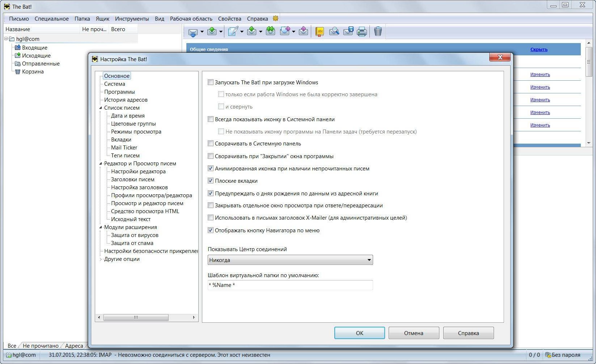Click the forward message icon
This screenshot has width=596, height=364.
pos(285,31)
